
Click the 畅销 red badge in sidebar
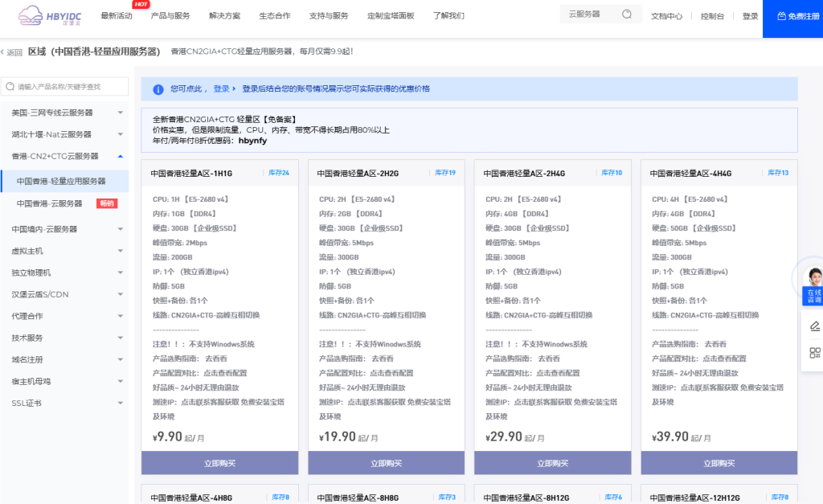pyautogui.click(x=106, y=203)
